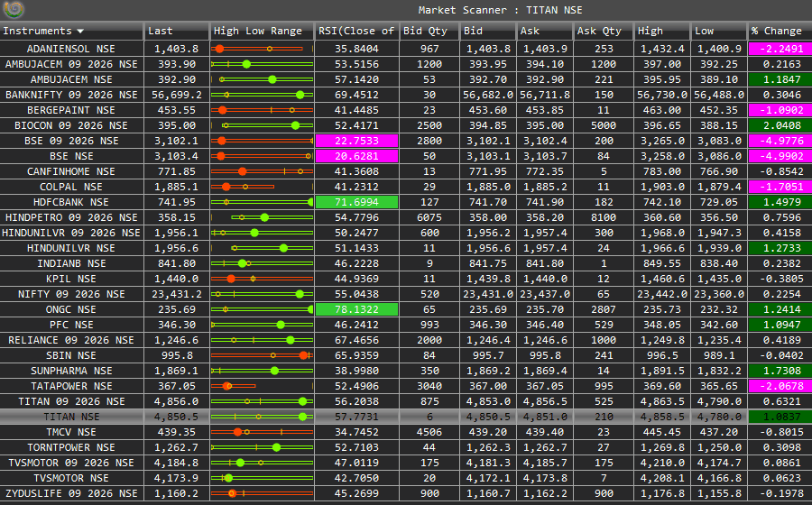Click the magenta RSI cell 22.7533
Screen dimensions: 812x505
click(356, 141)
